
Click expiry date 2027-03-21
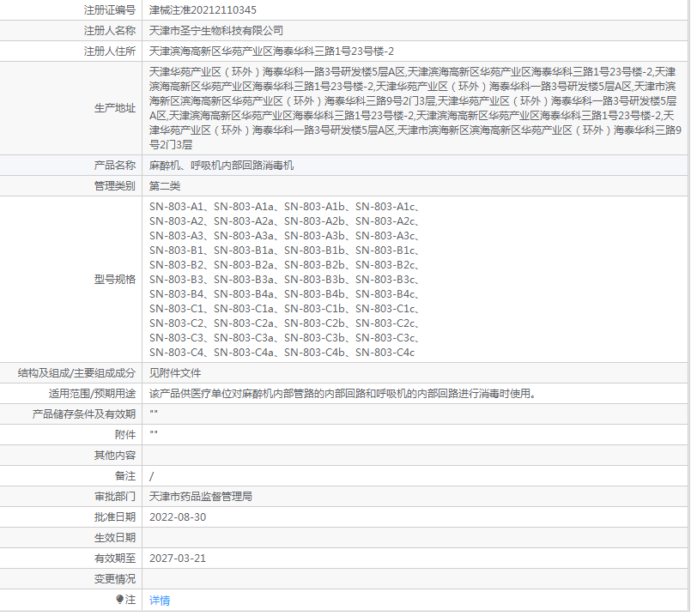(178, 559)
